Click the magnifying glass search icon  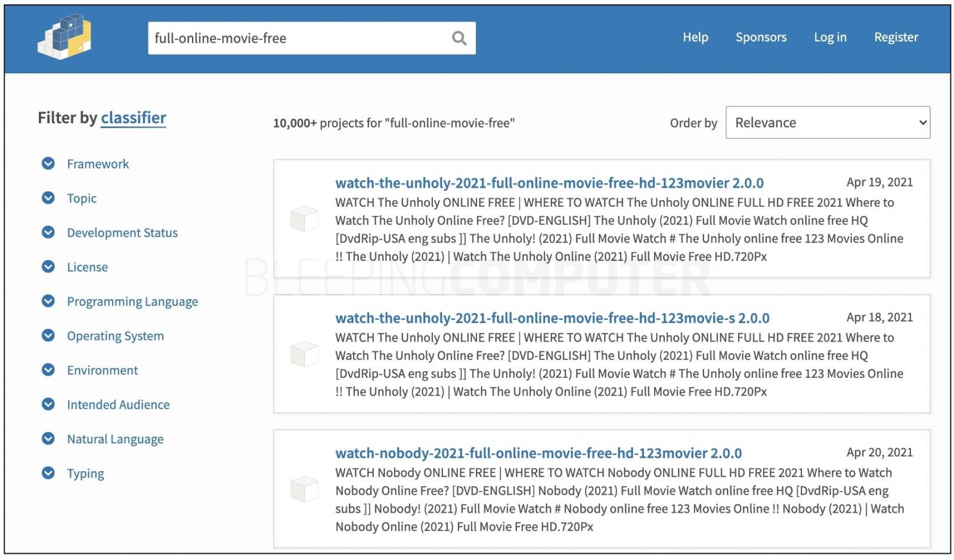tap(459, 39)
